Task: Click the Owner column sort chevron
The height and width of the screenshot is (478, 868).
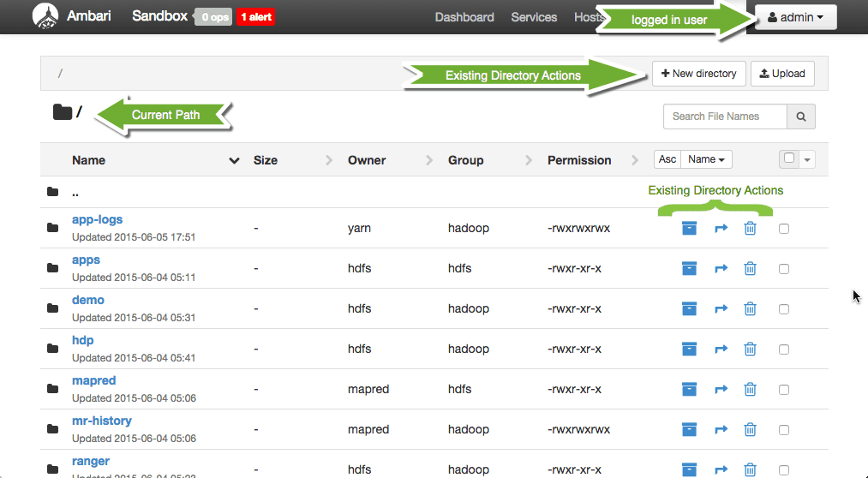Action: (x=429, y=160)
